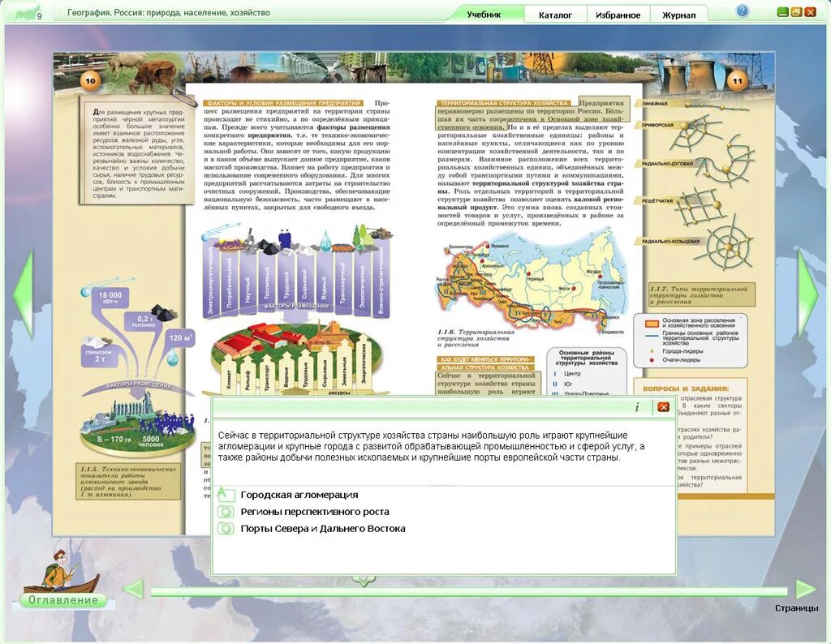Click the Радиально-дуговая label
The image size is (831, 644).
tap(667, 164)
